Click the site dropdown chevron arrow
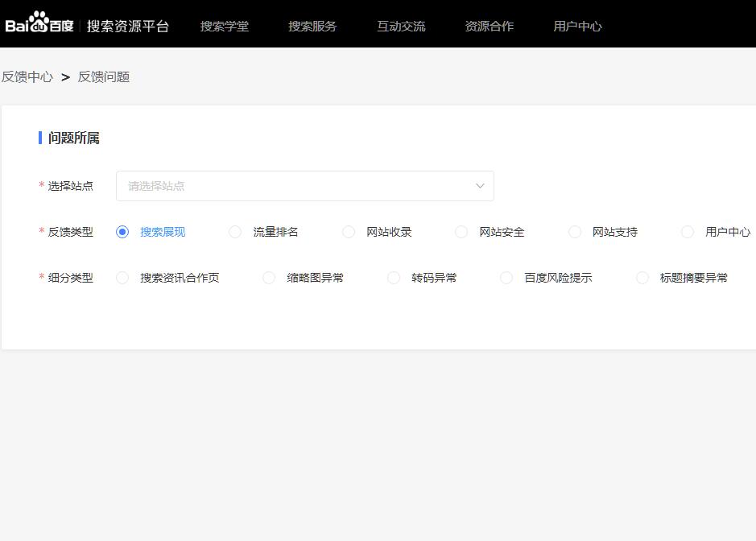This screenshot has width=756, height=541. tap(480, 186)
